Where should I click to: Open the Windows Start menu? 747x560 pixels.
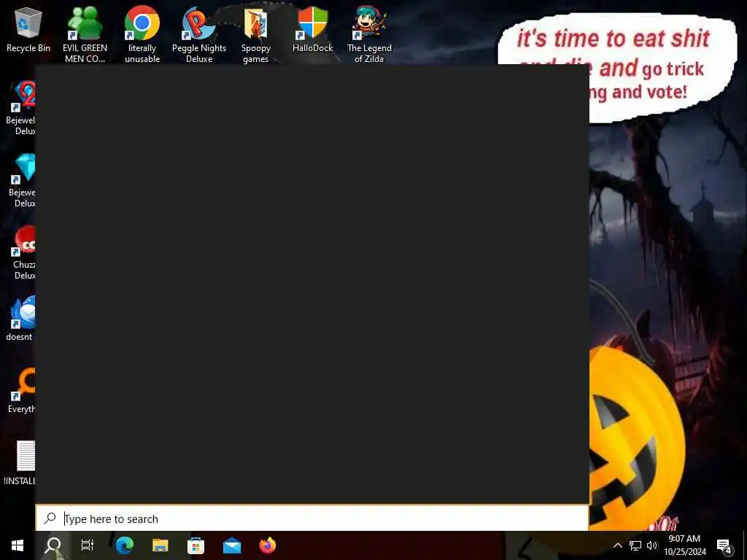[18, 545]
